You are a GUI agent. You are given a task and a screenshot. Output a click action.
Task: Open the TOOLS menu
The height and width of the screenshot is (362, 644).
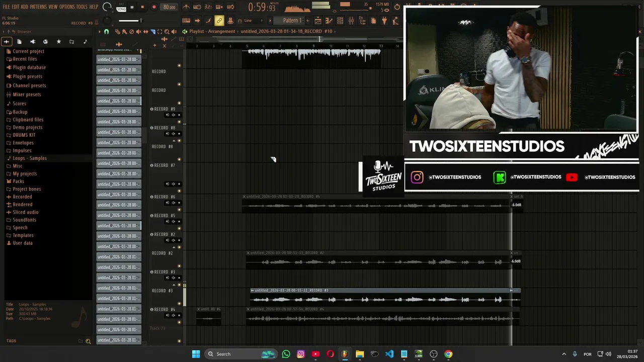coord(82,7)
